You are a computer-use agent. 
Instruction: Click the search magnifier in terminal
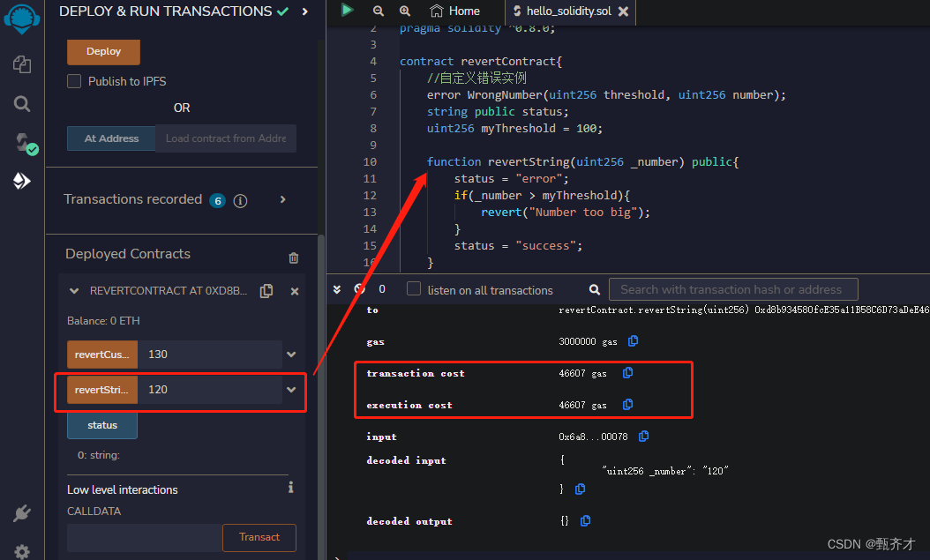click(x=595, y=290)
